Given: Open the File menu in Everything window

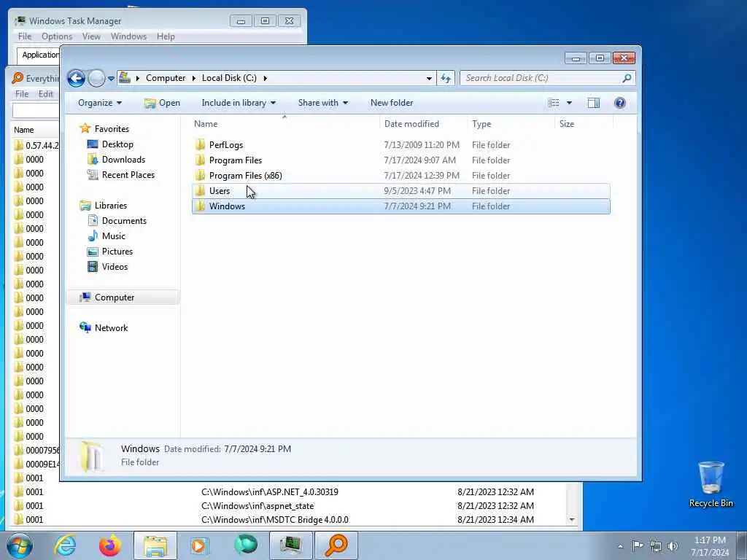Looking at the screenshot, I should click(x=22, y=94).
